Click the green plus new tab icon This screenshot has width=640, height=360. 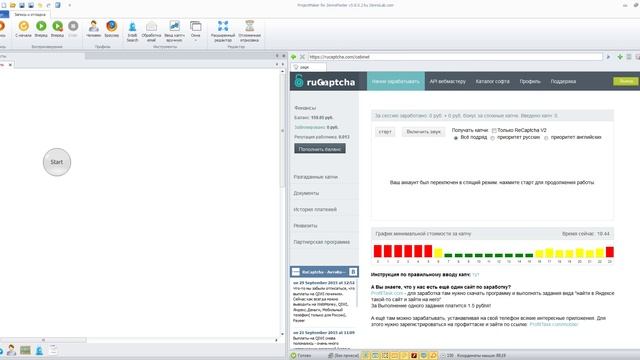click(620, 57)
